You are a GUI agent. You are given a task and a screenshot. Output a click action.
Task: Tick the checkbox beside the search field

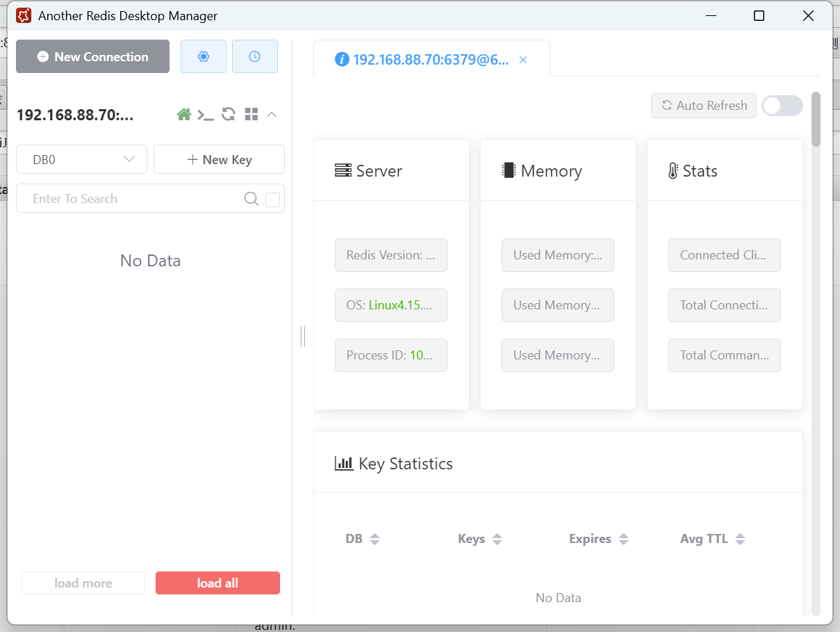pyautogui.click(x=273, y=200)
